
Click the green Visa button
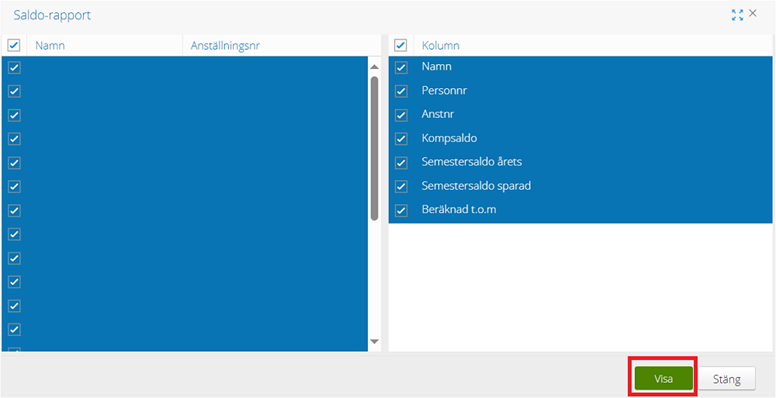coord(663,379)
